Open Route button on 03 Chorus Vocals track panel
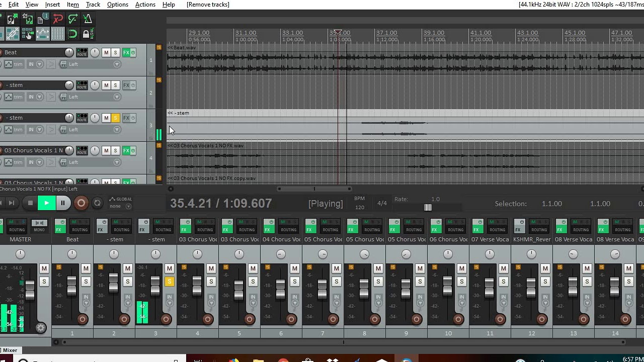644x362 pixels. coord(82,150)
